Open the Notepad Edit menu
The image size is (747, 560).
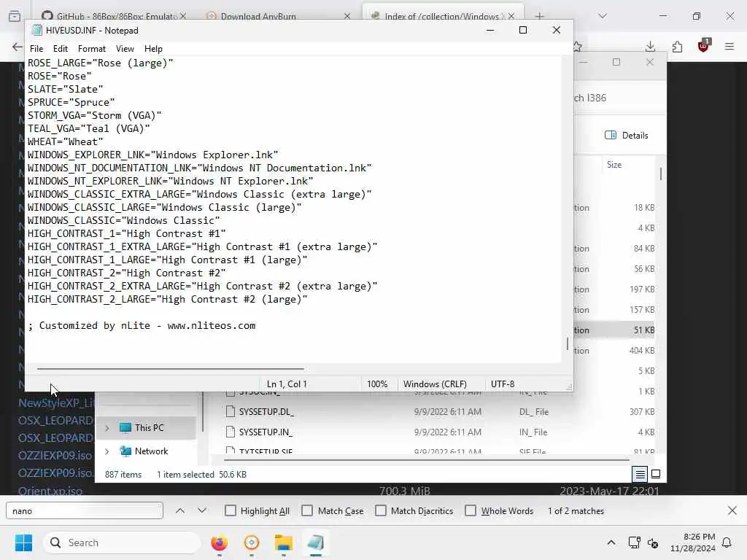click(x=60, y=49)
